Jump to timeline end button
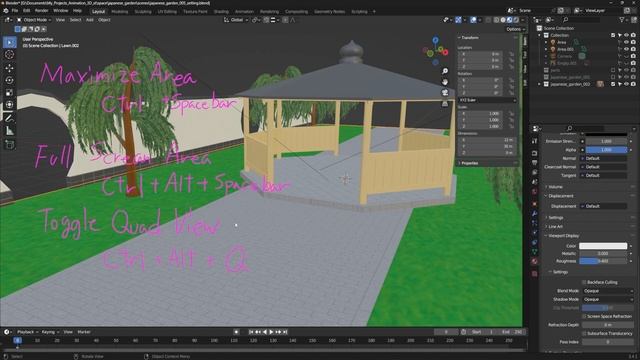This screenshot has height=360, width=640. click(285, 332)
